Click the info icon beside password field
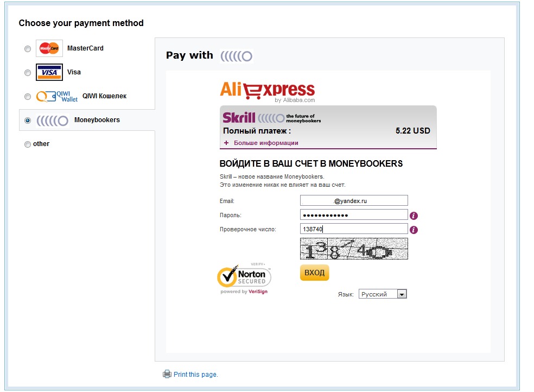This screenshot has width=534, height=392. coord(414,216)
